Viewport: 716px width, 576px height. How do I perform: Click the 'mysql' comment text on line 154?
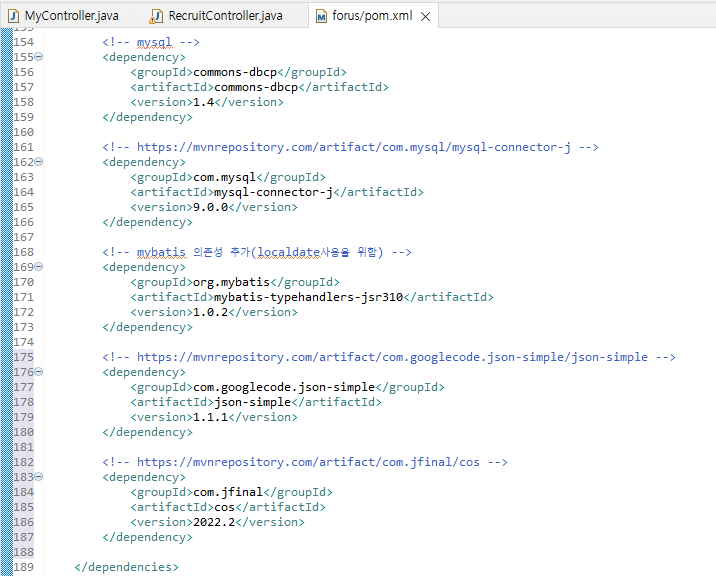tap(154, 42)
